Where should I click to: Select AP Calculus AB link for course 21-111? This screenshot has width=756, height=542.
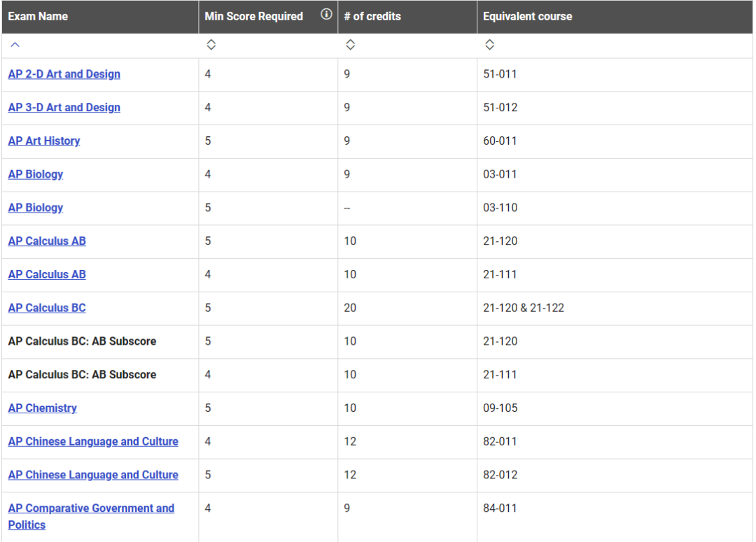47,274
